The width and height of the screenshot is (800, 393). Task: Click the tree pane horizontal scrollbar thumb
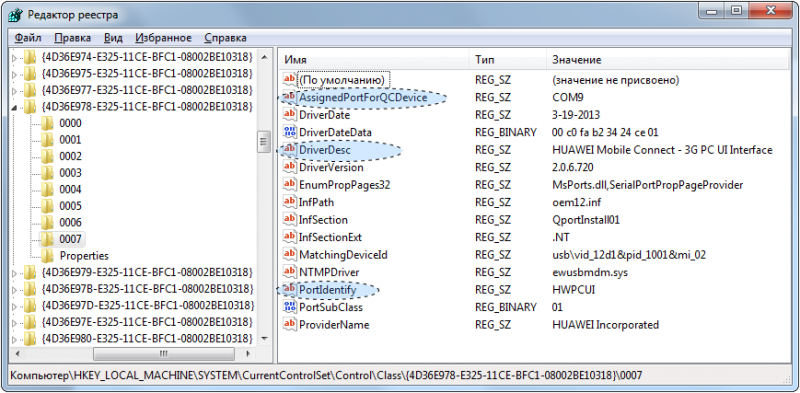164,353
